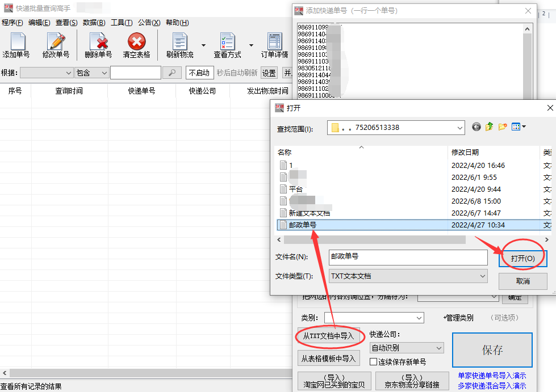This screenshot has height=392, width=556.
Task: Click the 打开(O) button
Action: 521,257
